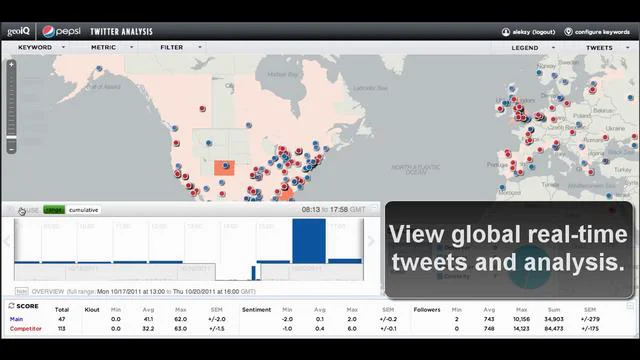Image resolution: width=640 pixels, height=360 pixels.
Task: Expand the TWEETS dropdown
Action: click(607, 48)
